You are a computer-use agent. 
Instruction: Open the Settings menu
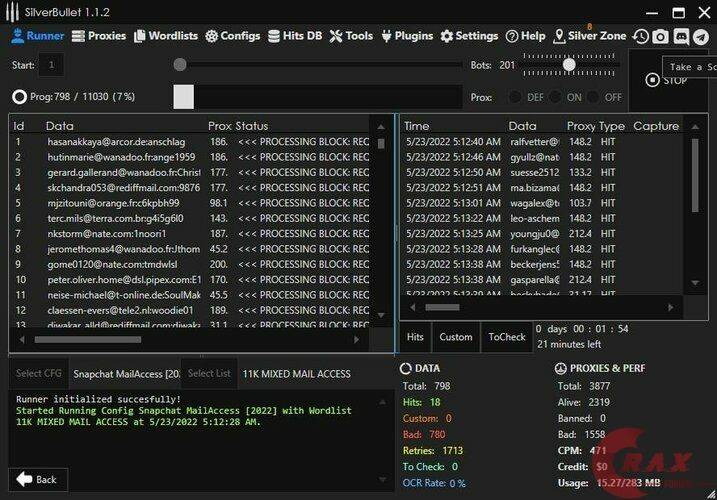pos(469,36)
